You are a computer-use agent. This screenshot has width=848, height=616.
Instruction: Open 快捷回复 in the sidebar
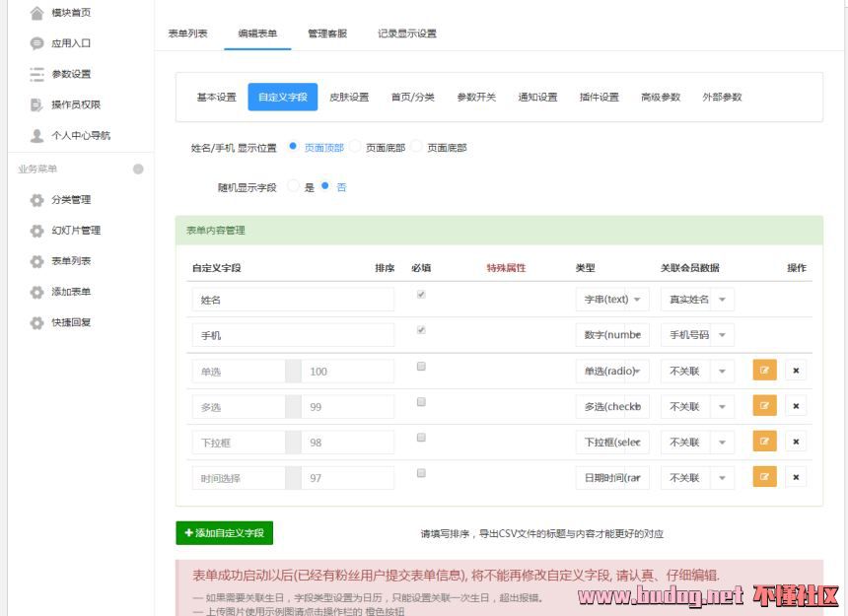70,322
